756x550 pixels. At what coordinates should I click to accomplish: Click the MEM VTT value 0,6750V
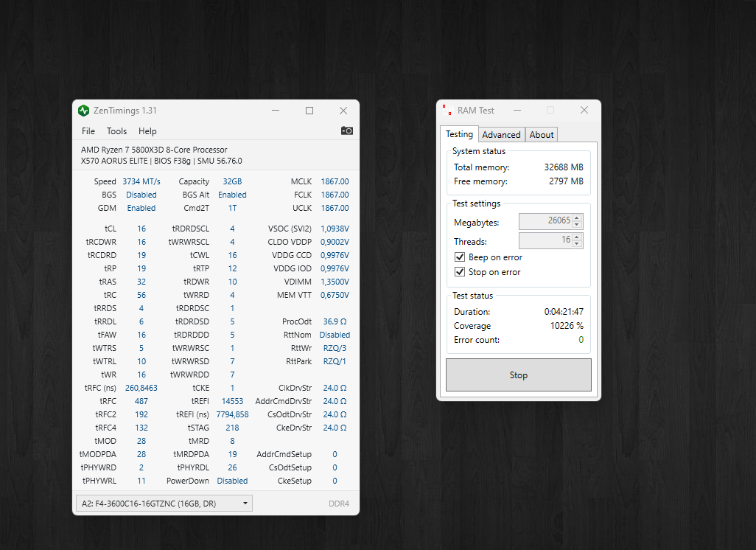[x=335, y=295]
